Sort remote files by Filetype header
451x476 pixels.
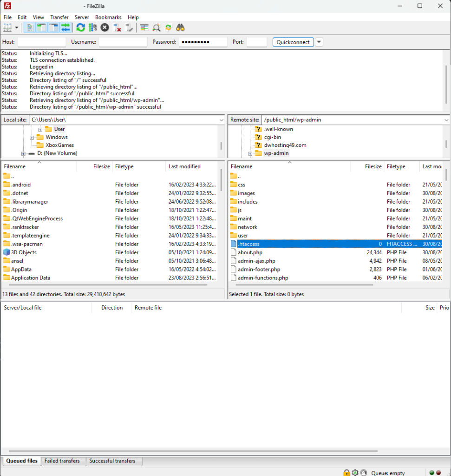click(x=402, y=166)
